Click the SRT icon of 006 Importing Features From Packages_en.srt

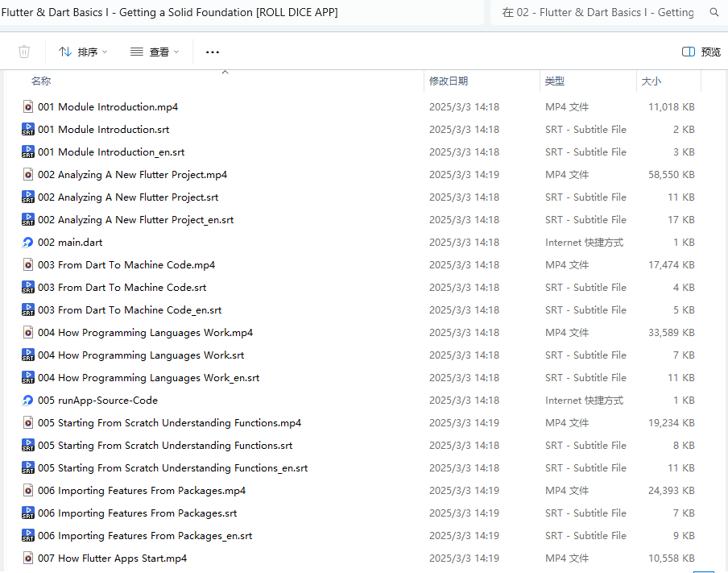click(x=28, y=536)
